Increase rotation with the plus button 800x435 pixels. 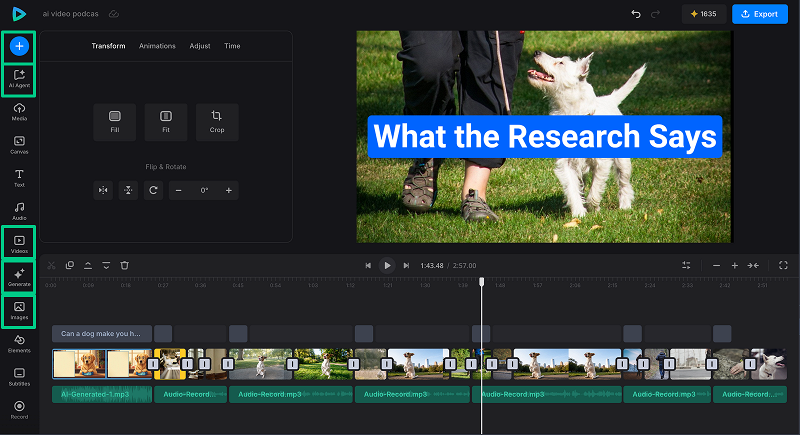pyautogui.click(x=229, y=190)
